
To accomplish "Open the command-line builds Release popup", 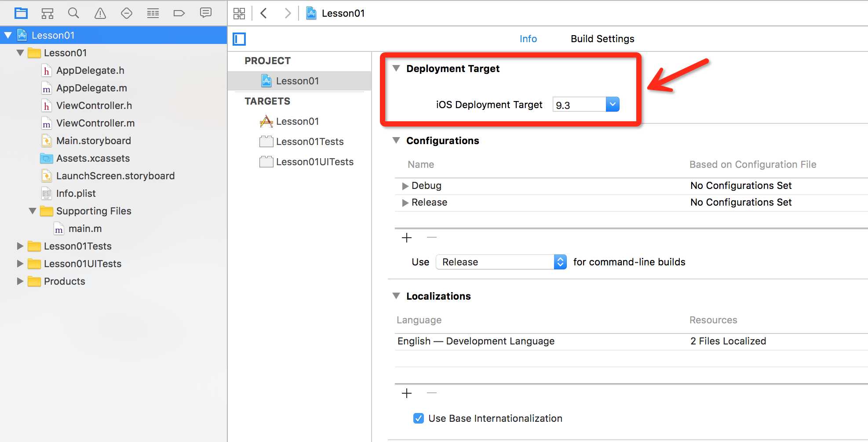I will tap(501, 262).
